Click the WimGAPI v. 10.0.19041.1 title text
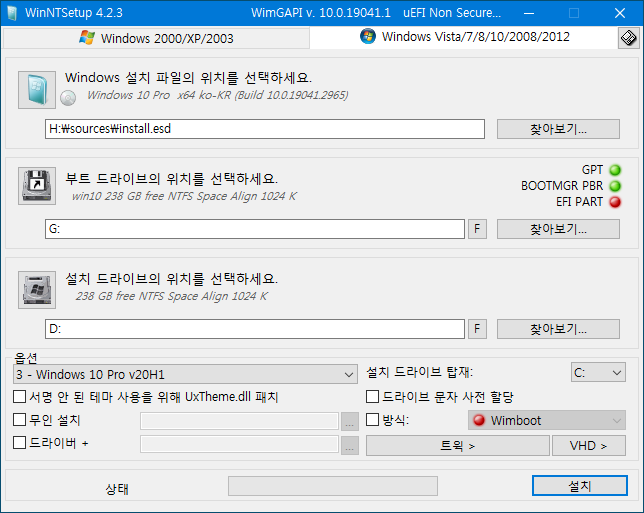Image resolution: width=644 pixels, height=513 pixels. pyautogui.click(x=321, y=13)
